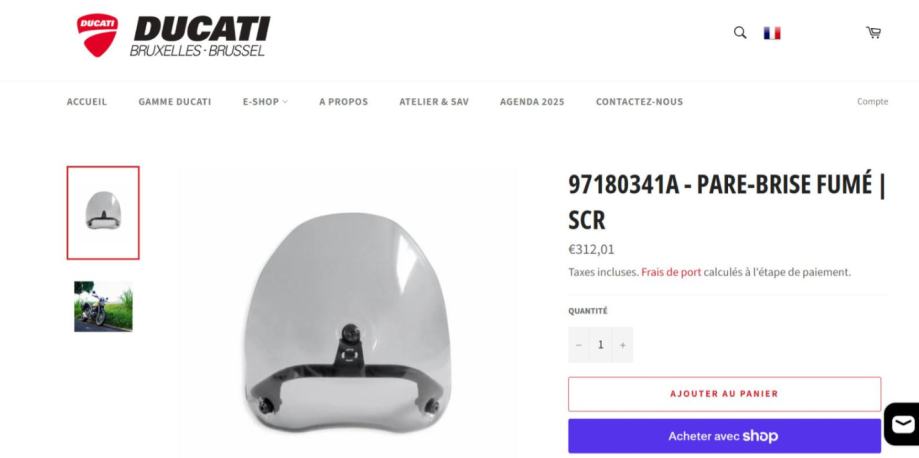Open the shopping cart icon
The height and width of the screenshot is (458, 919).
point(873,33)
